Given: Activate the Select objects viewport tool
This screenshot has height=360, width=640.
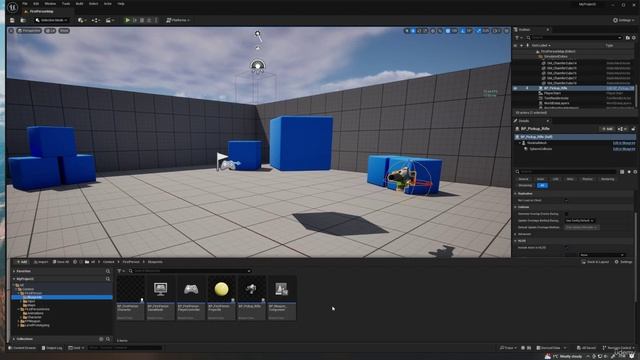Looking at the screenshot, I should pyautogui.click(x=407, y=31).
